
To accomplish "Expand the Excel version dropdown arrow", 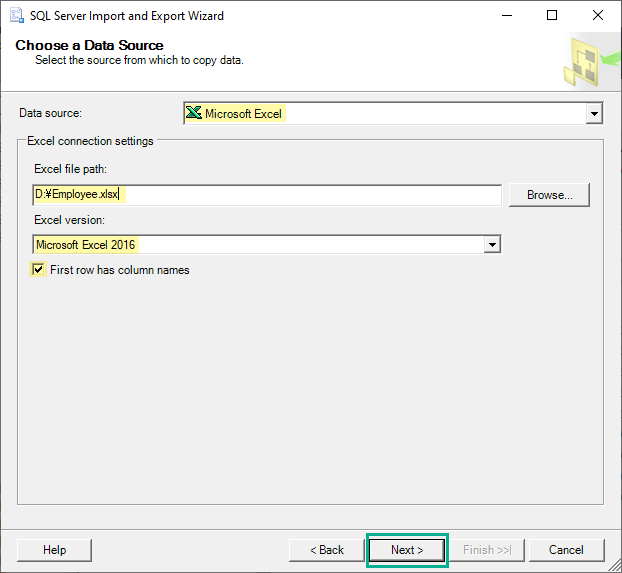I will click(x=492, y=244).
